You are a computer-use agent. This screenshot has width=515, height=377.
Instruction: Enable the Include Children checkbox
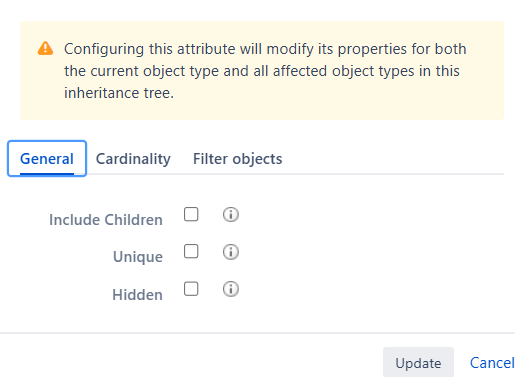(191, 214)
